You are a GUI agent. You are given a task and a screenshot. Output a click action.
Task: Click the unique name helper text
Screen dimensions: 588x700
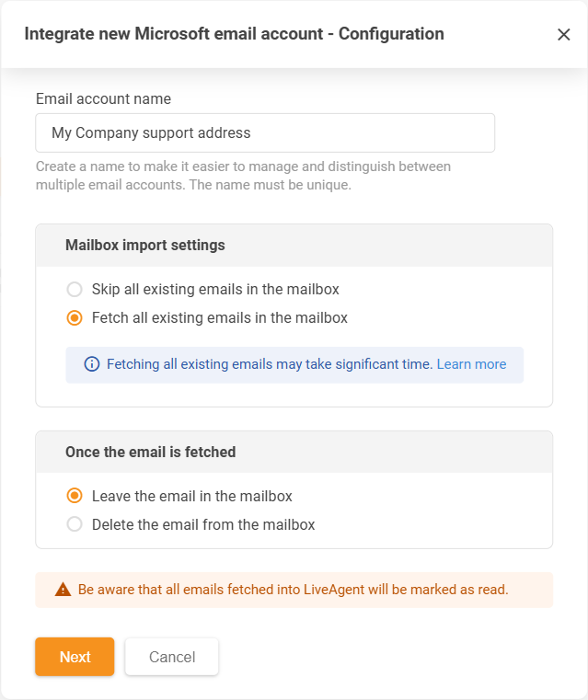(x=243, y=176)
